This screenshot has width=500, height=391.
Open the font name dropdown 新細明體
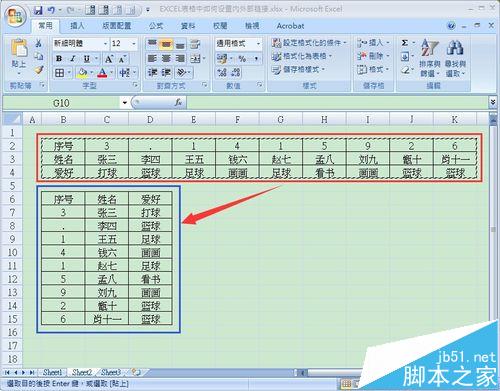[105, 44]
